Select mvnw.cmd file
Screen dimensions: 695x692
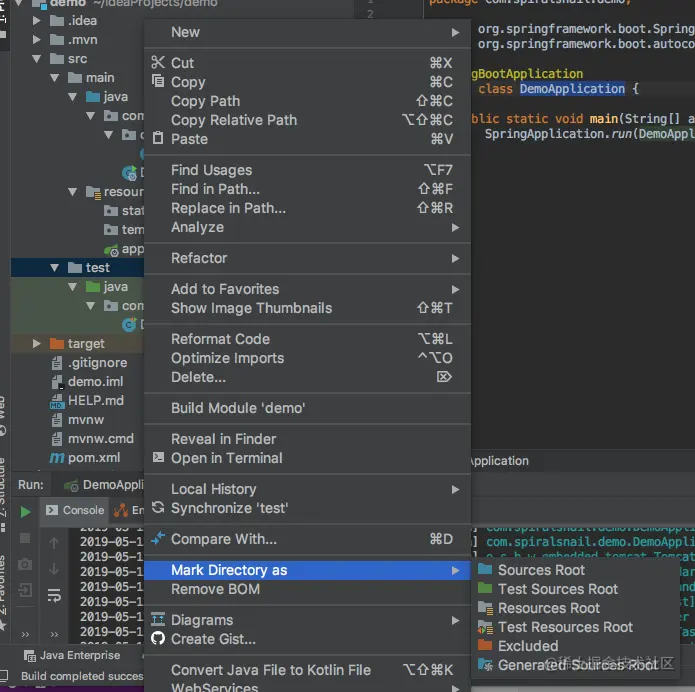point(93,438)
